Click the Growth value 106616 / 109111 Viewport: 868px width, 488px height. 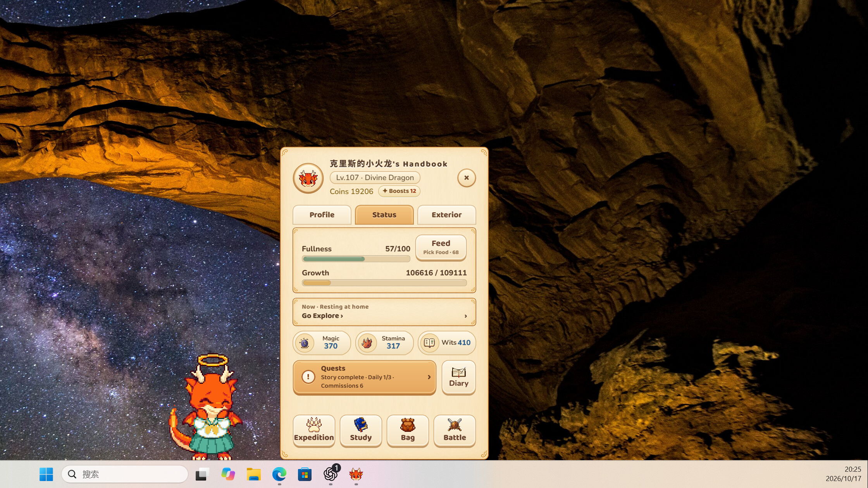coord(436,273)
